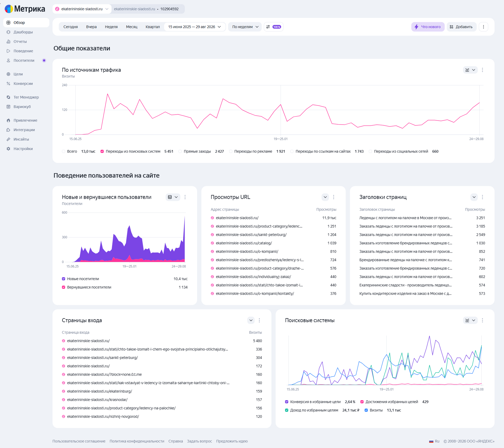The height and width of the screenshot is (448, 504).
Task: Open the Отчеты sidebar icon
Action: click(8, 42)
